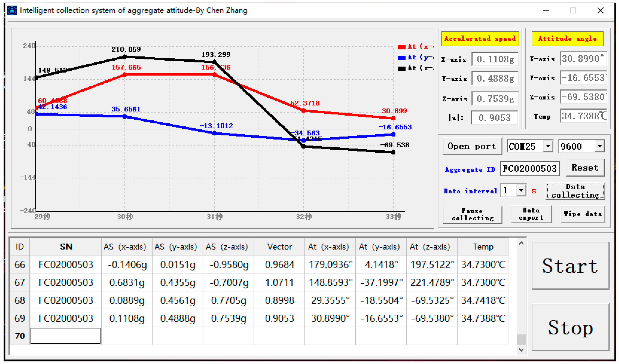Click the Data collecting button
Image resolution: width=619 pixels, height=364 pixels.
tap(575, 191)
